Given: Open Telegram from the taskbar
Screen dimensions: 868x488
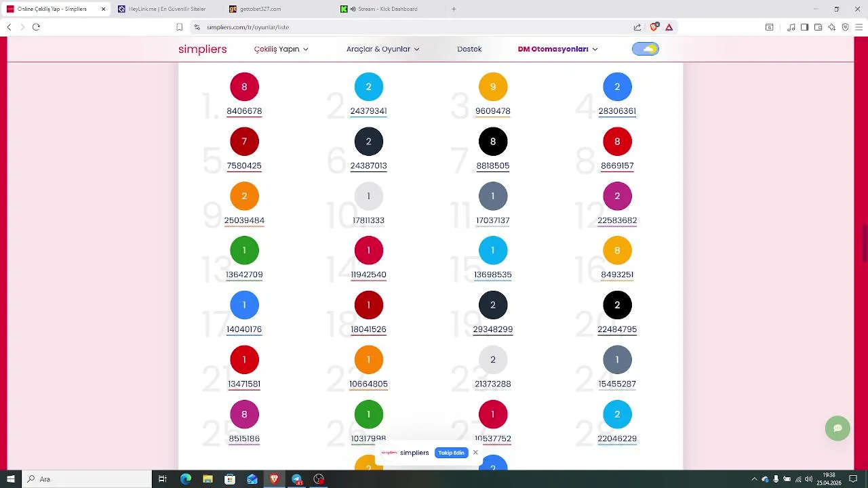Looking at the screenshot, I should tap(296, 479).
